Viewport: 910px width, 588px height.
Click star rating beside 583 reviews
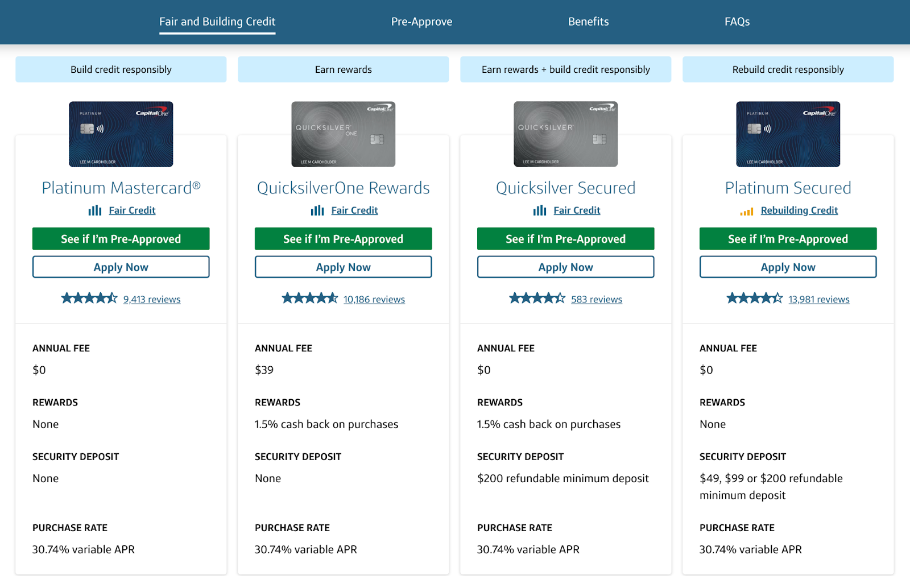(x=537, y=298)
